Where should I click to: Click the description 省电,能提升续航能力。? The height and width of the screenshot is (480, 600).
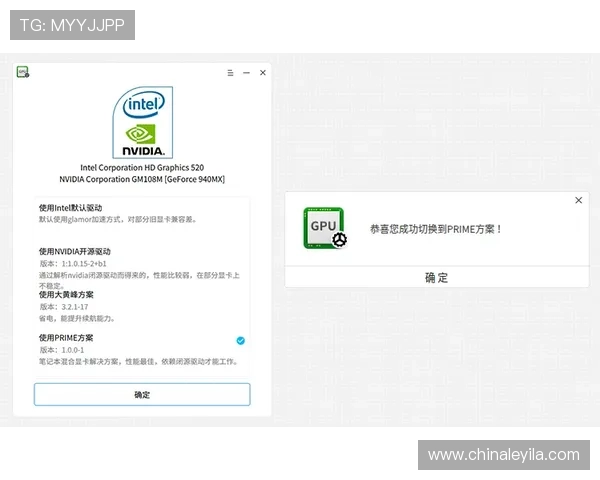click(x=77, y=318)
